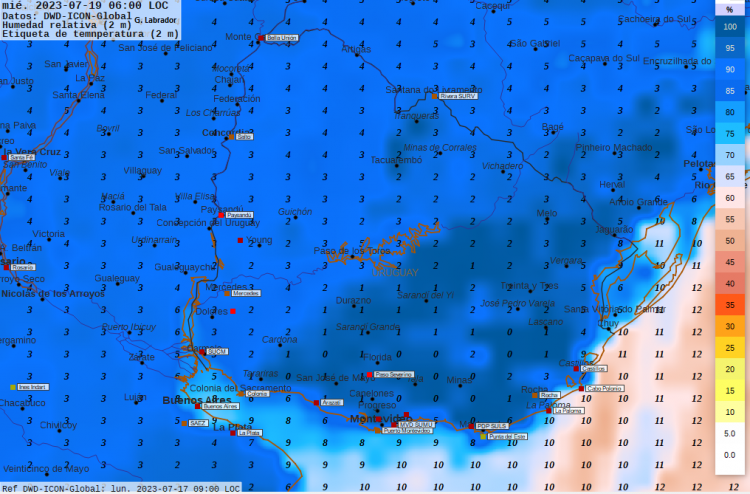
Task: Select the yellow Ines Indart station marker
Action: tap(13, 387)
